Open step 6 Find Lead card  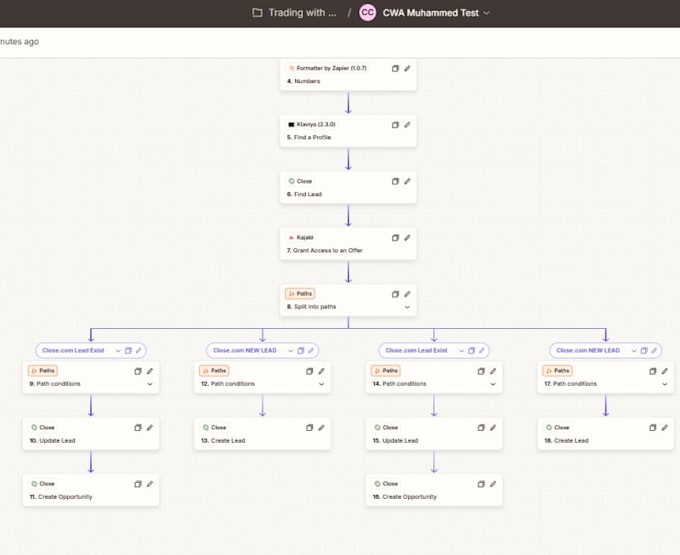(348, 187)
